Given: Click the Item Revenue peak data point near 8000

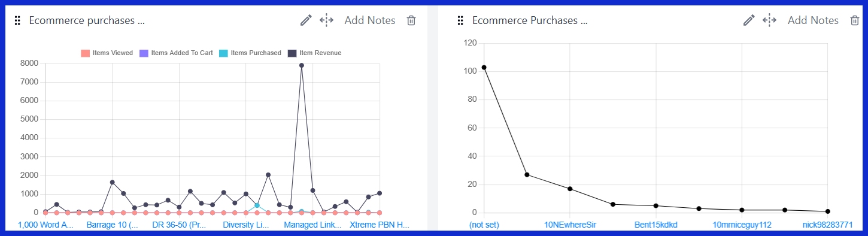Looking at the screenshot, I should 302,65.
